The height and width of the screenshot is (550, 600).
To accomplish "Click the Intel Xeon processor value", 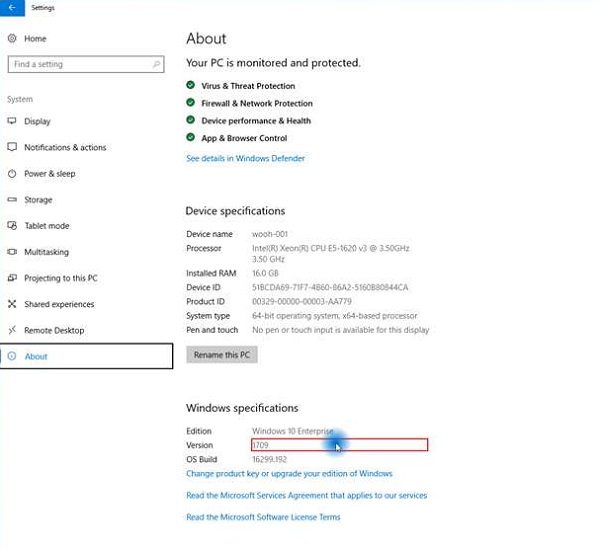I will point(331,253).
